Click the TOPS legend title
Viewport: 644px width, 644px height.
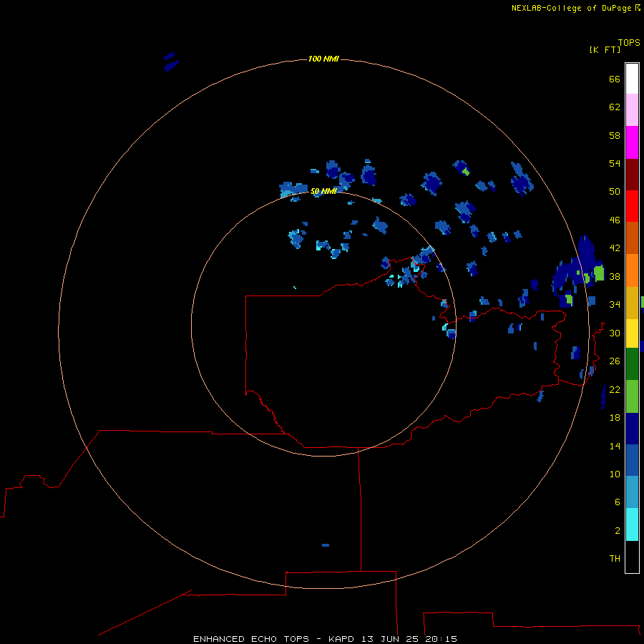(x=629, y=42)
